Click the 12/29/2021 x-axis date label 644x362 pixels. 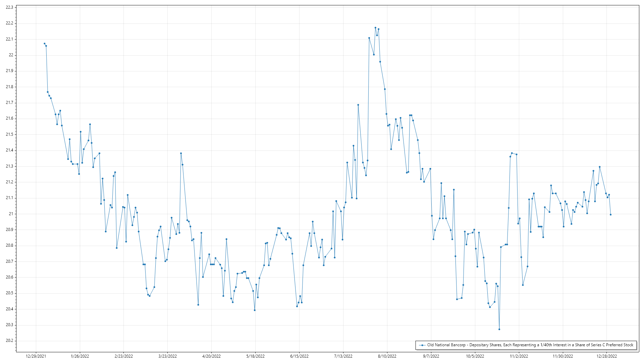(x=36, y=356)
